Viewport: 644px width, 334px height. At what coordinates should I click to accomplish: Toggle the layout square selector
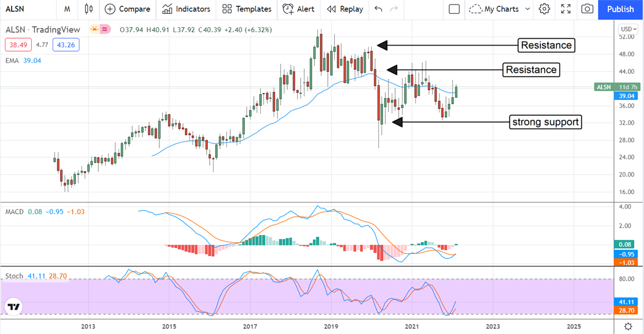454,9
